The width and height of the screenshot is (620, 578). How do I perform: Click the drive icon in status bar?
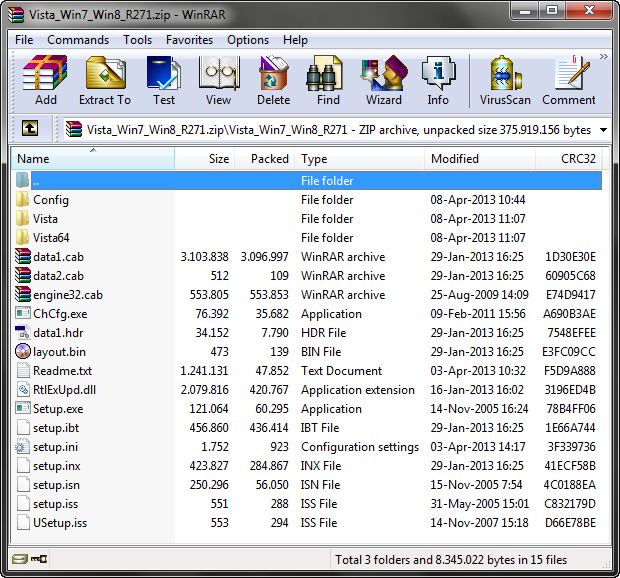(20, 559)
